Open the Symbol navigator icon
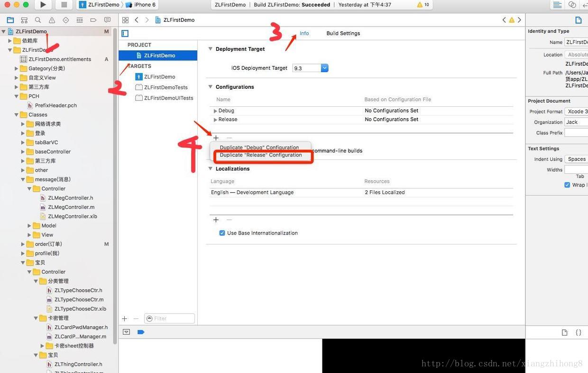 [x=24, y=20]
